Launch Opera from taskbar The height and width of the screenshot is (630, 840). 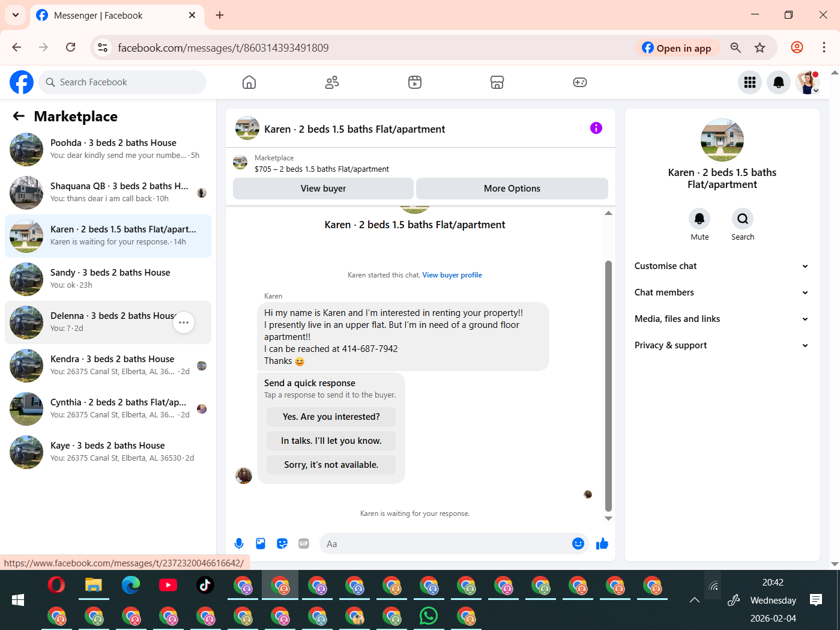point(56,584)
